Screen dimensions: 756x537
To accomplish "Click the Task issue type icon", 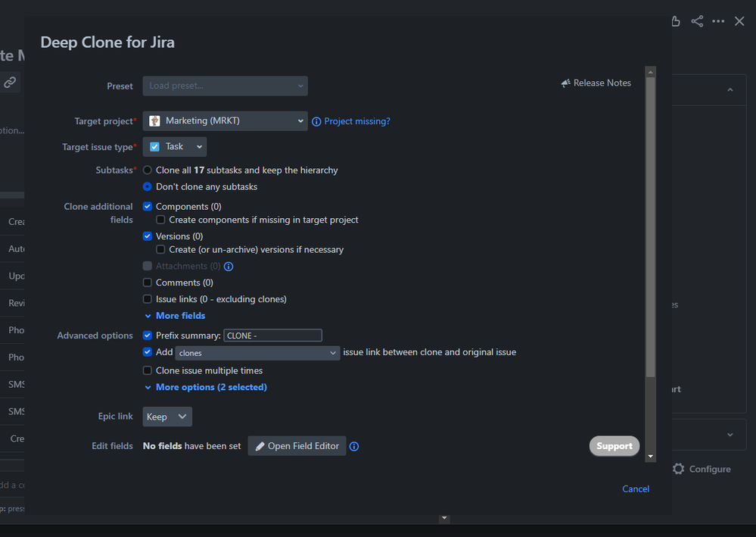I will pyautogui.click(x=154, y=147).
